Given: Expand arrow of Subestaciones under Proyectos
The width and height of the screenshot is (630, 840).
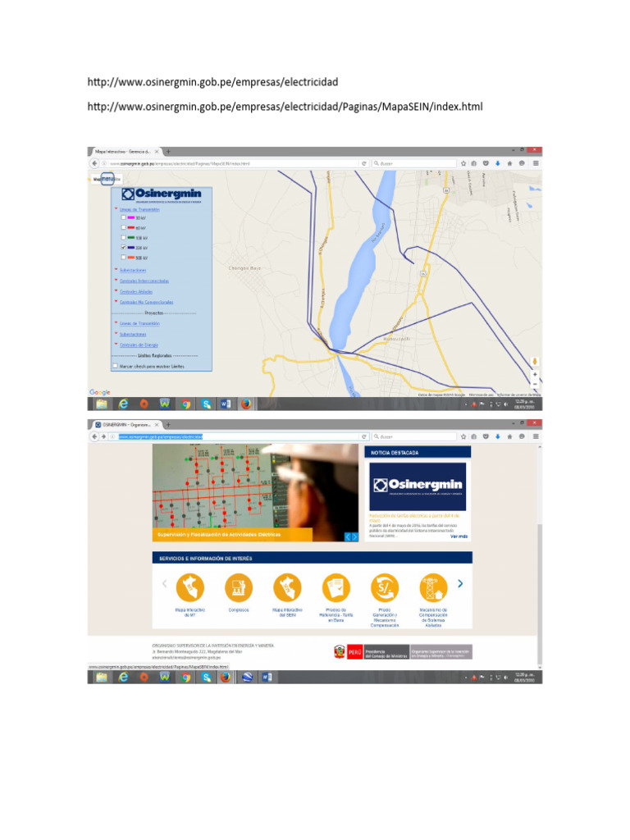Looking at the screenshot, I should [116, 334].
